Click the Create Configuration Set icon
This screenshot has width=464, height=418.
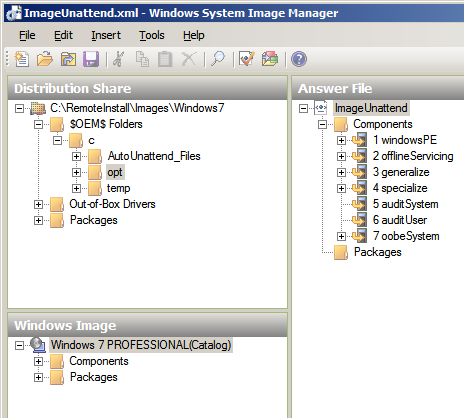270,59
